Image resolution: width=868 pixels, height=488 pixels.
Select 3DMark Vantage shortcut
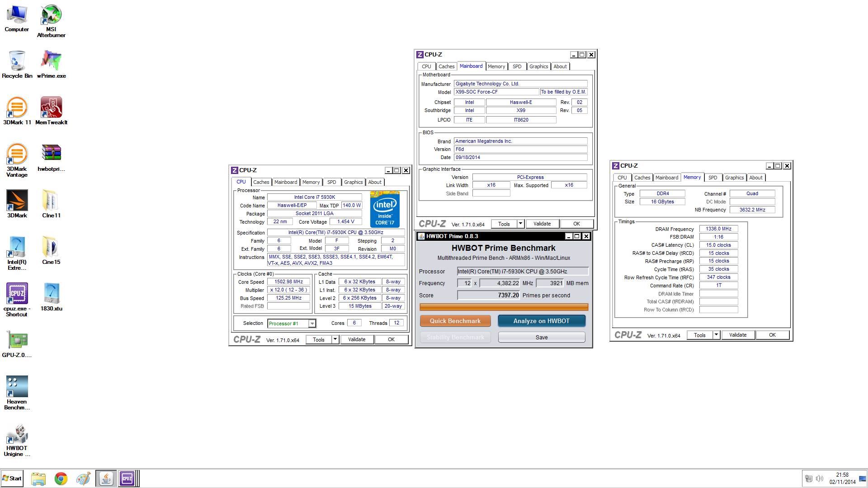tap(17, 160)
